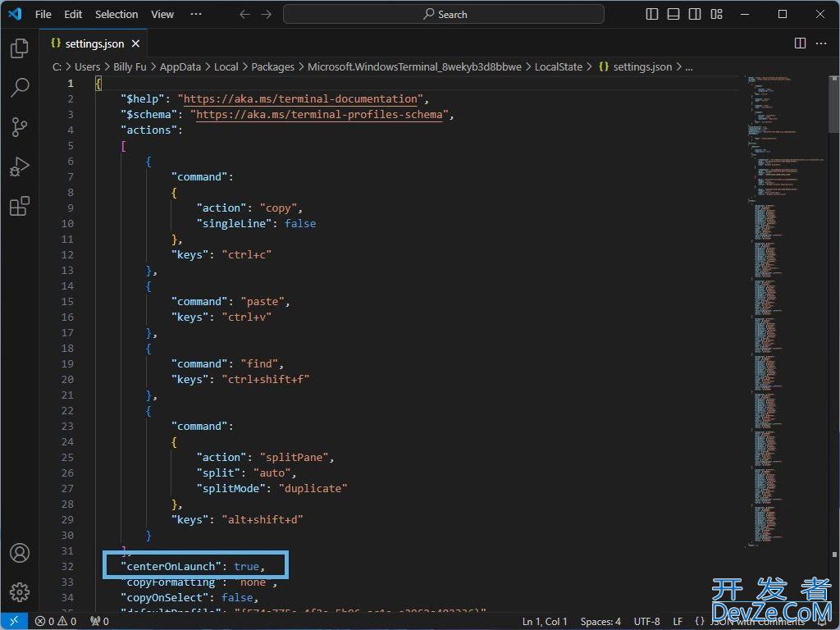This screenshot has width=840, height=630.
Task: Click Packages in the breadcrumb path
Action: coord(272,67)
